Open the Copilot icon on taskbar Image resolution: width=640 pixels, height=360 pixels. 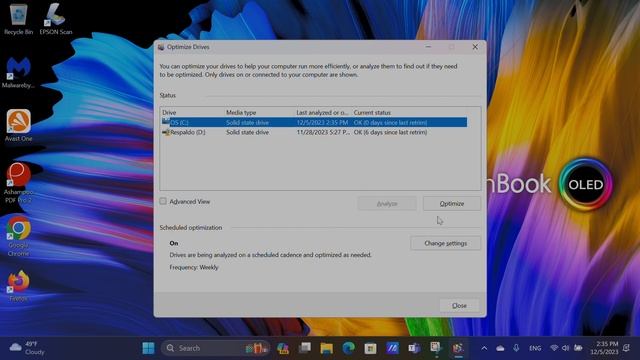coord(283,348)
